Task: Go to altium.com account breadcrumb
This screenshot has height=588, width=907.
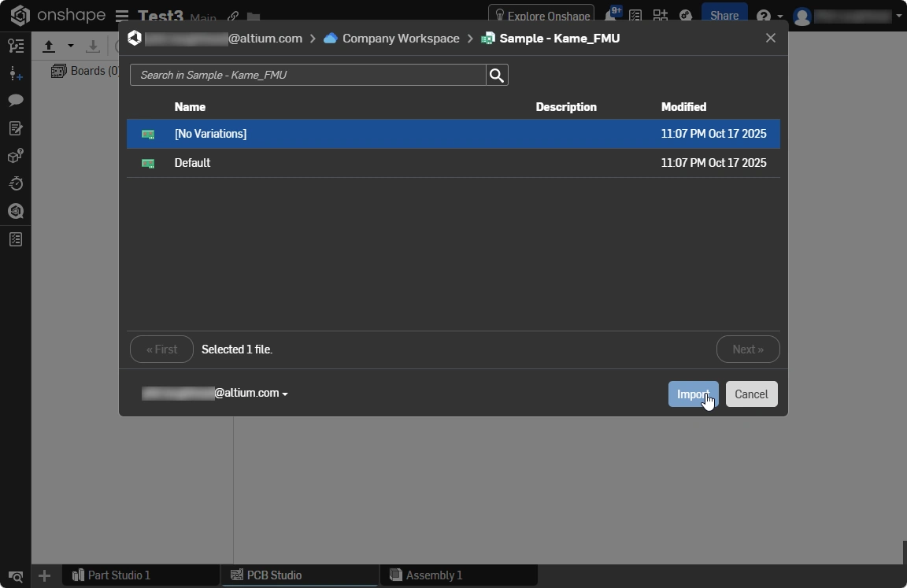Action: (224, 38)
